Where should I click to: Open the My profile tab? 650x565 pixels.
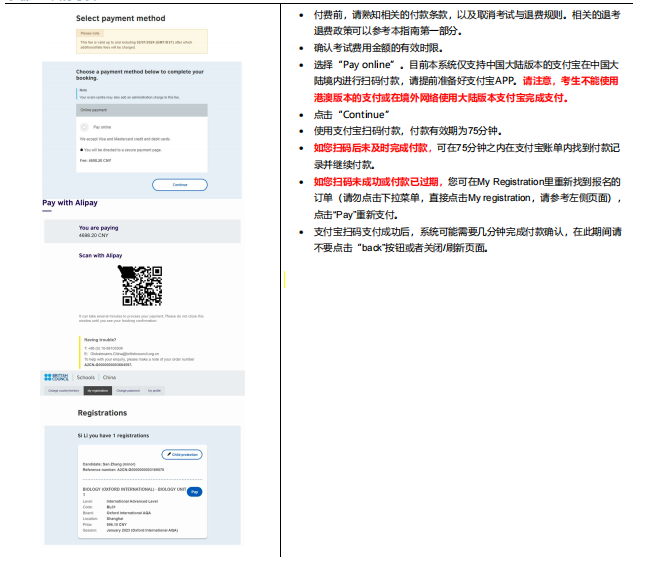155,390
